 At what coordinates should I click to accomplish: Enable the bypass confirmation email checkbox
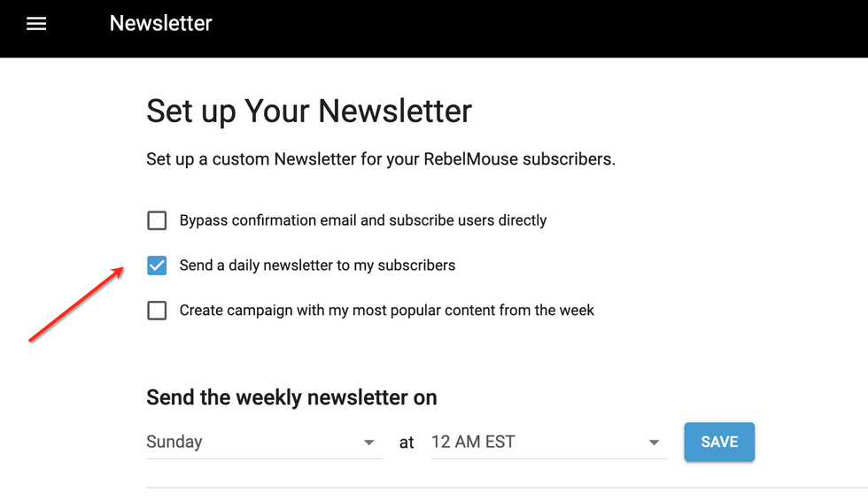157,220
